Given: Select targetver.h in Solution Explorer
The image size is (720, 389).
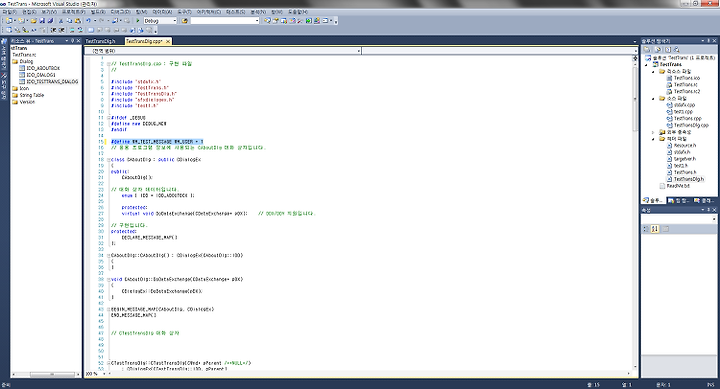Looking at the screenshot, I should point(685,159).
